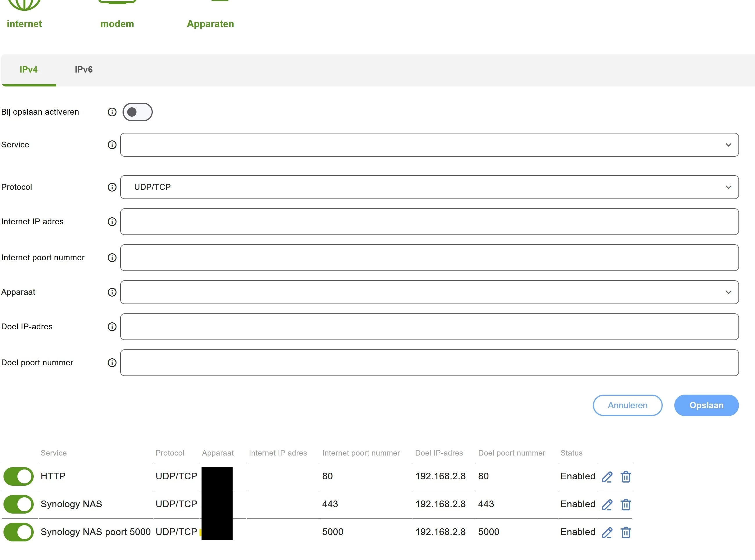Switch to the IPv6 tab
Viewport: 755px width, 560px height.
pyautogui.click(x=83, y=69)
